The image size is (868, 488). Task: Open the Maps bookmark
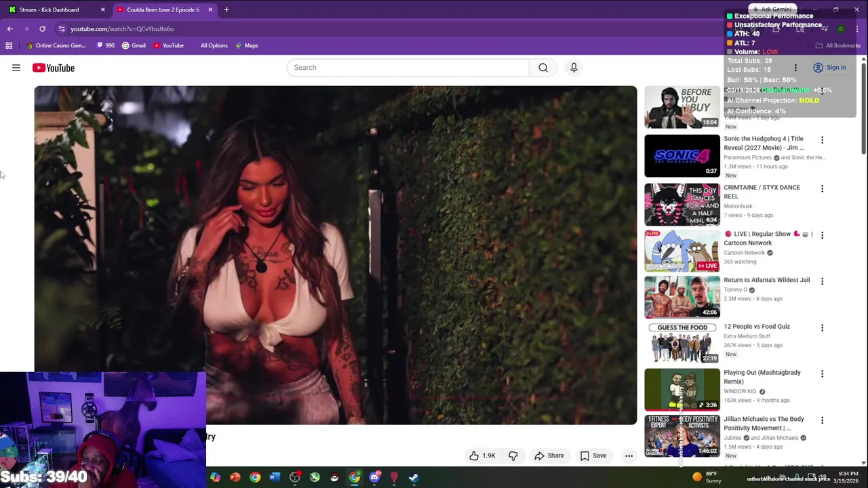247,45
